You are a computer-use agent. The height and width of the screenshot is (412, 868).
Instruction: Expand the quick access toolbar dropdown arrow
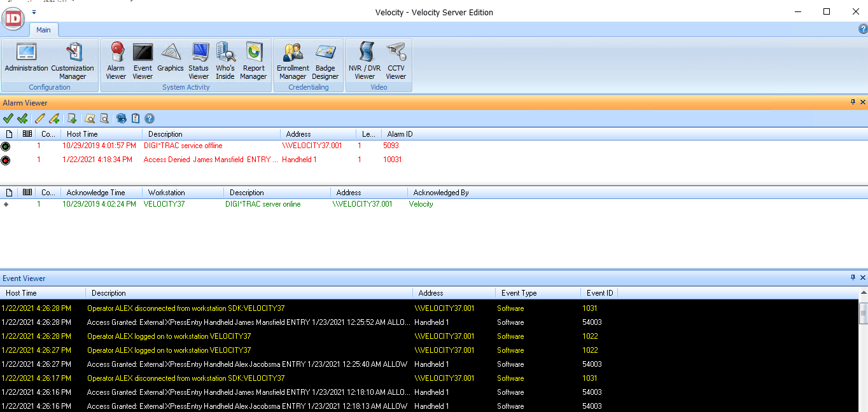[34, 12]
